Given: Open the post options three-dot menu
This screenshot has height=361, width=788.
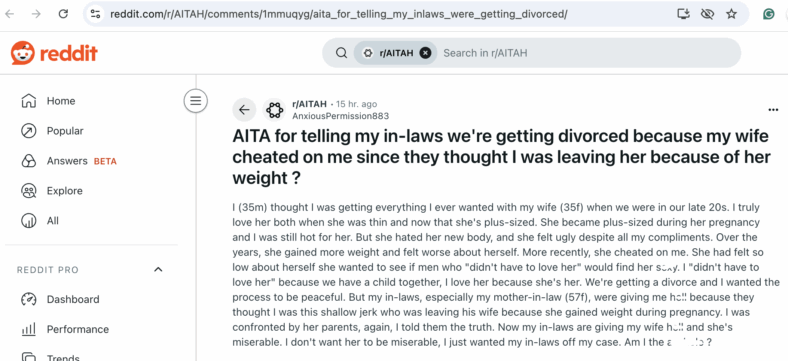Looking at the screenshot, I should click(773, 110).
